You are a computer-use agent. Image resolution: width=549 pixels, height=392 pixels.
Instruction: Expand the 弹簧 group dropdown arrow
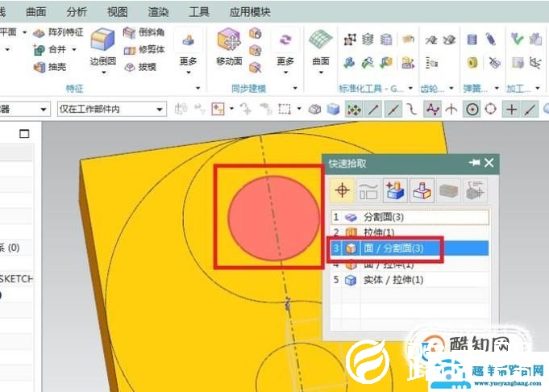pyautogui.click(x=497, y=88)
